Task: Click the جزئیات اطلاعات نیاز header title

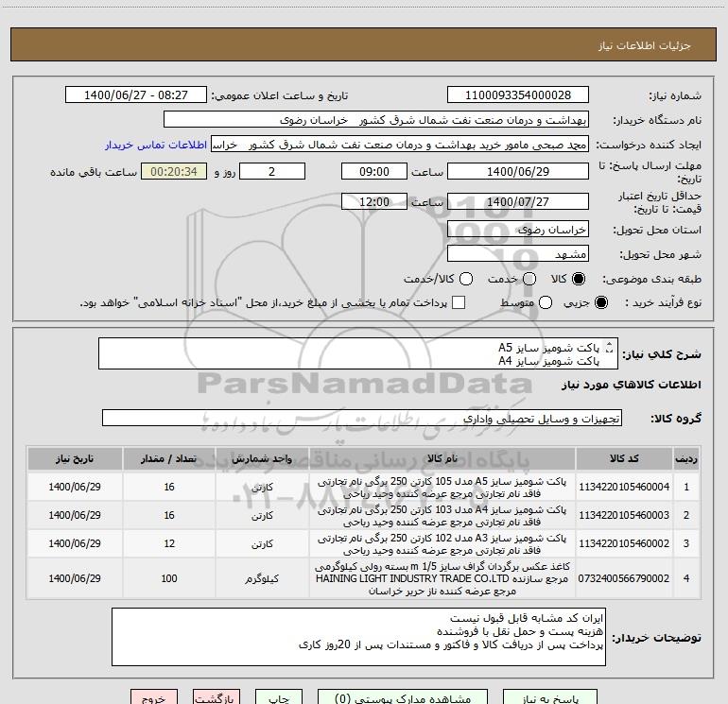Action: pyautogui.click(x=645, y=45)
